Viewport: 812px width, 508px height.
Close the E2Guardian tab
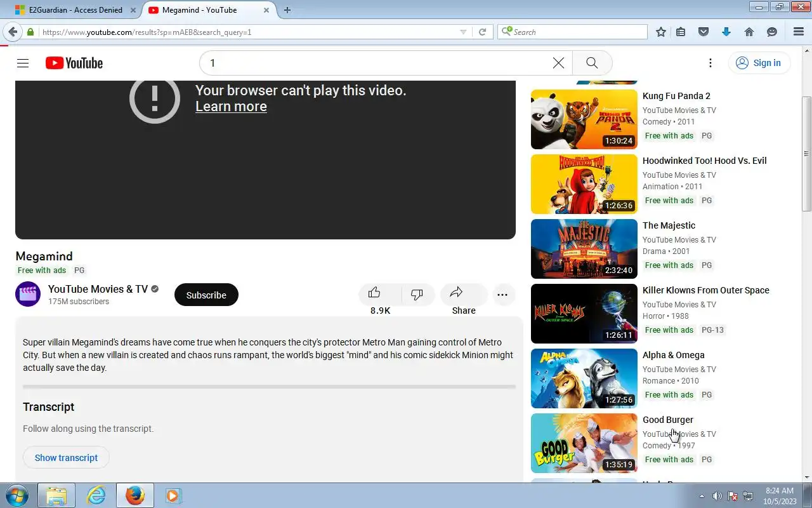133,10
